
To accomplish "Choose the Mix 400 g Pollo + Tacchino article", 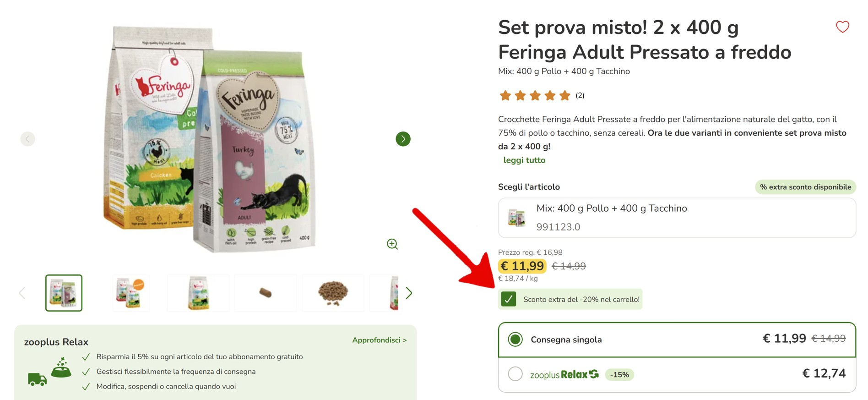I will click(677, 218).
